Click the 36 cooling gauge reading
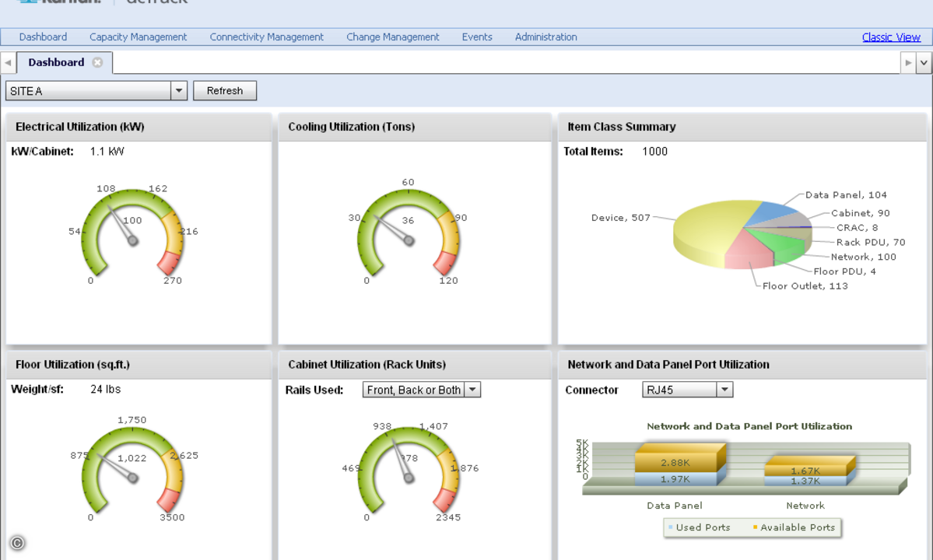 (x=408, y=221)
